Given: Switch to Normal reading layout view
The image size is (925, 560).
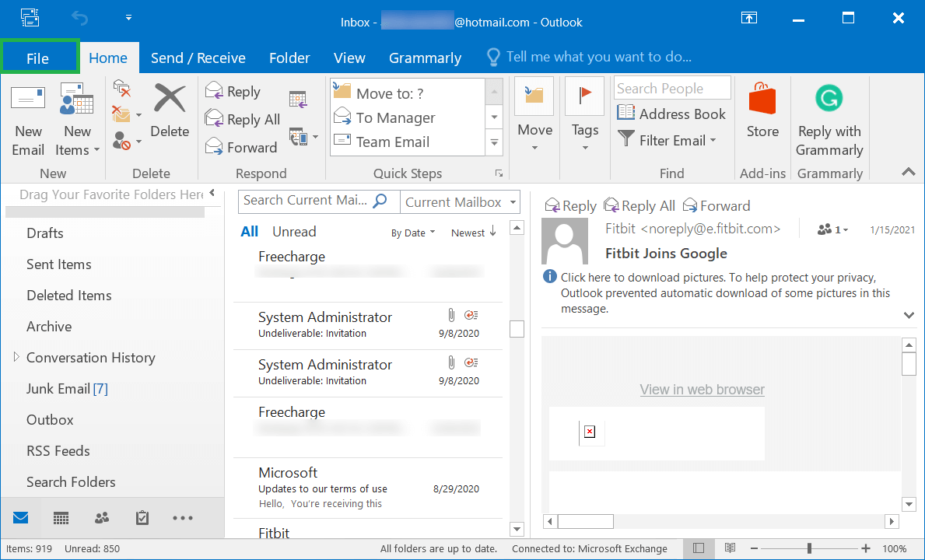Looking at the screenshot, I should click(698, 548).
